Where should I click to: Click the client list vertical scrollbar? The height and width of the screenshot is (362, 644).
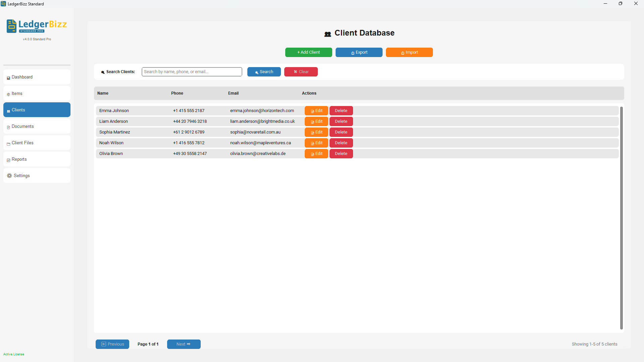(621, 218)
